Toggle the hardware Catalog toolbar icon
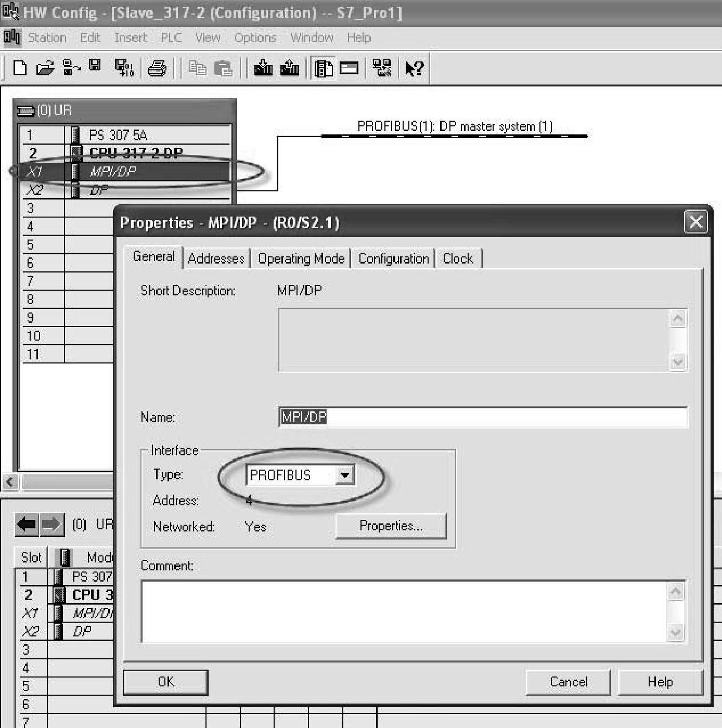 pyautogui.click(x=324, y=68)
